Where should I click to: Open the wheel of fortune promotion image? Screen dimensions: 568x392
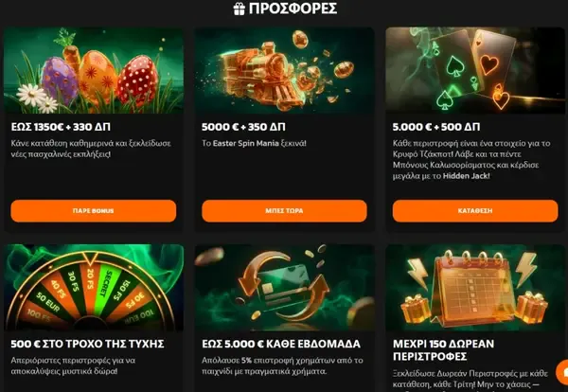coord(94,287)
